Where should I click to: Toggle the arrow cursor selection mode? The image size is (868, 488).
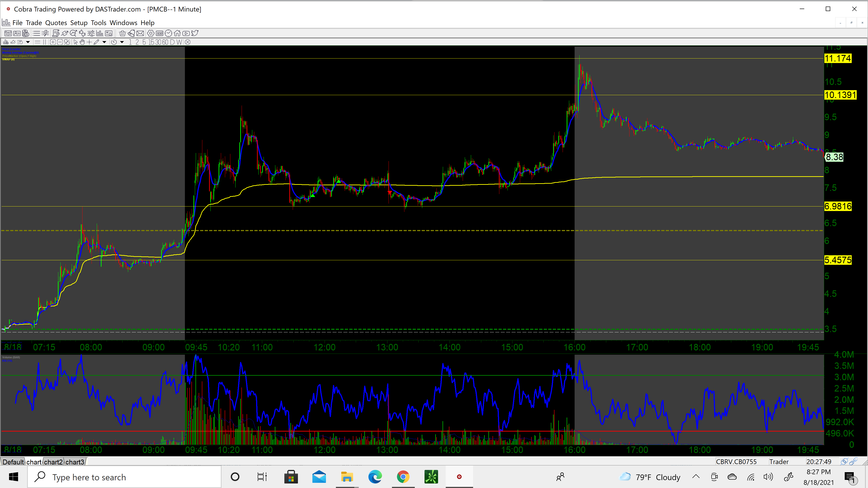[x=75, y=42]
